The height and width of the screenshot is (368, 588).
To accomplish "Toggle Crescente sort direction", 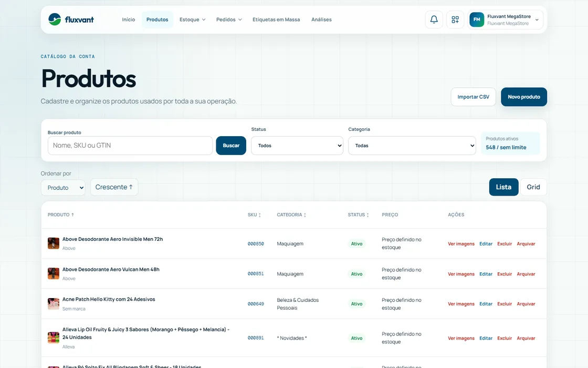I will tap(114, 187).
